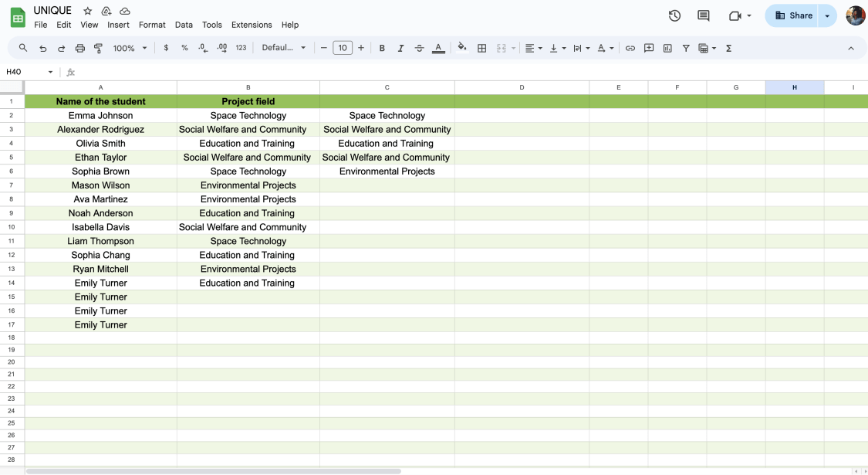Increase the font size
Viewport: 868px width, 475px height.
coord(361,48)
